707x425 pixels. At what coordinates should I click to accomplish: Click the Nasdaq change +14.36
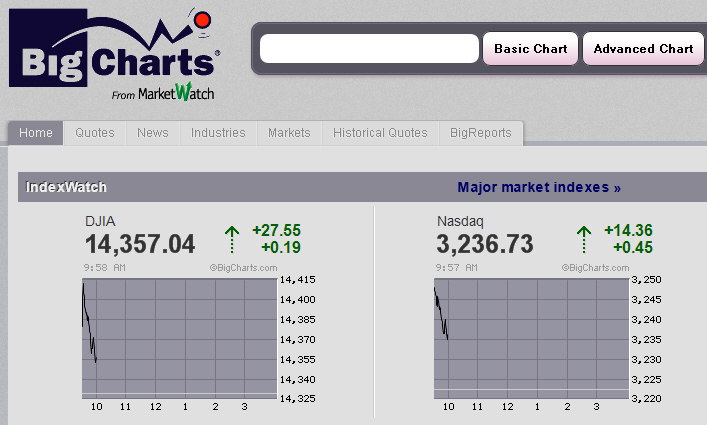628,230
